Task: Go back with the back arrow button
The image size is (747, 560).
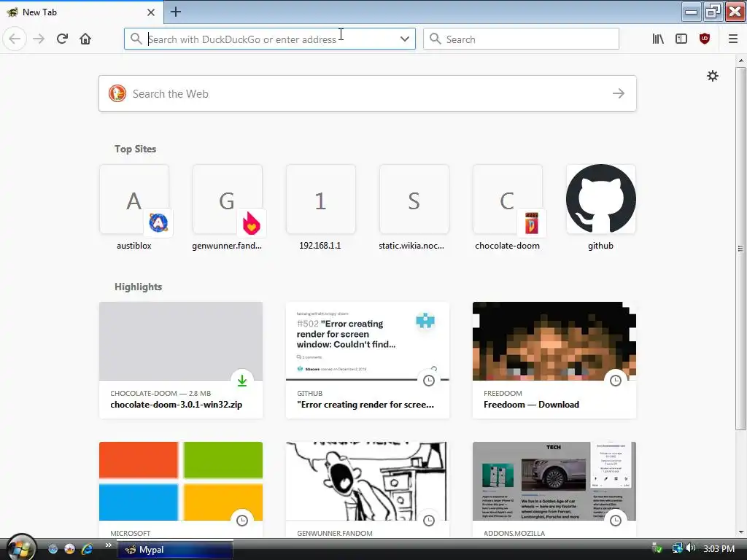Action: coord(15,39)
